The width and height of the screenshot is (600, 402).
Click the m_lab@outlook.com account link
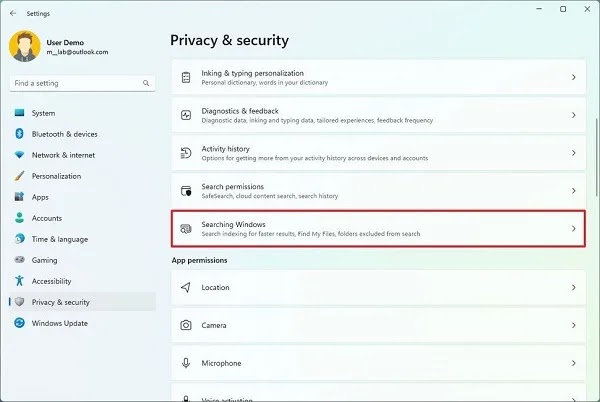77,52
